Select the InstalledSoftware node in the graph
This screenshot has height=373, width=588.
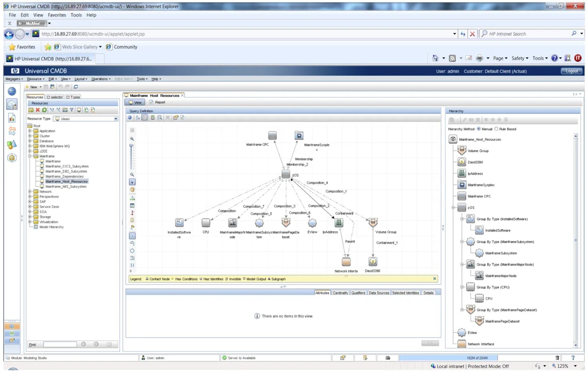coord(179,223)
